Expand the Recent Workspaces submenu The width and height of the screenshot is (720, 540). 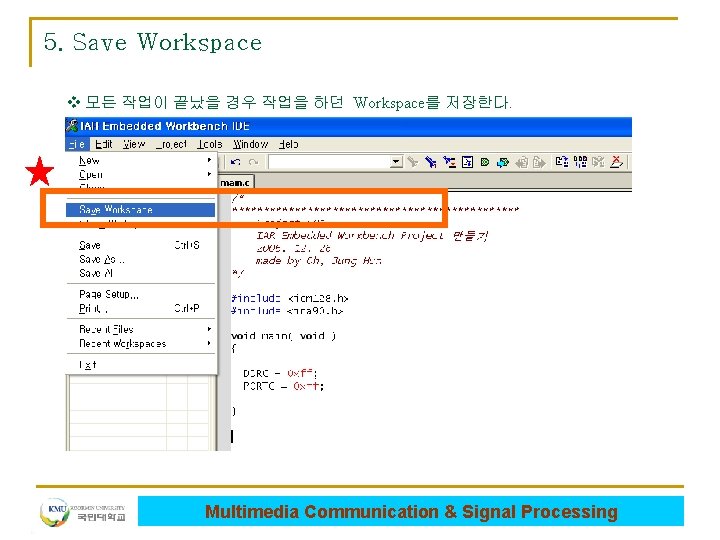pyautogui.click(x=141, y=343)
